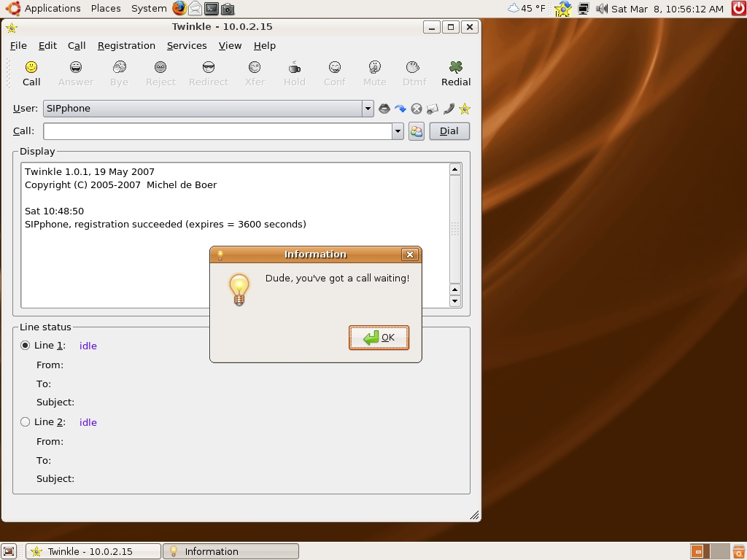Expand the Call address history dropdown arrow
This screenshot has width=747, height=560.
click(x=398, y=131)
